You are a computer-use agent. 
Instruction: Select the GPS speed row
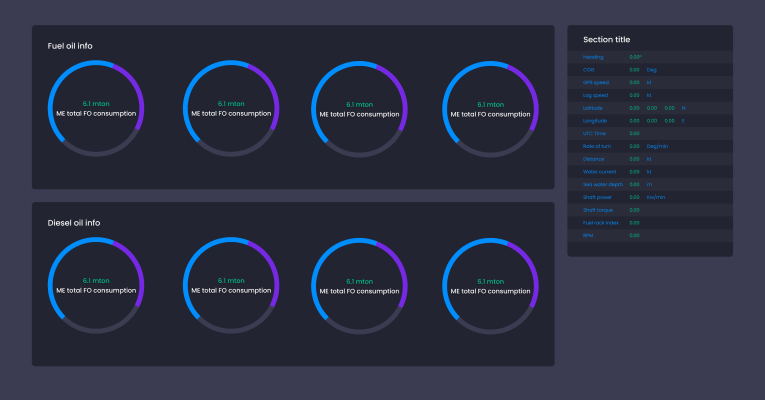click(649, 83)
